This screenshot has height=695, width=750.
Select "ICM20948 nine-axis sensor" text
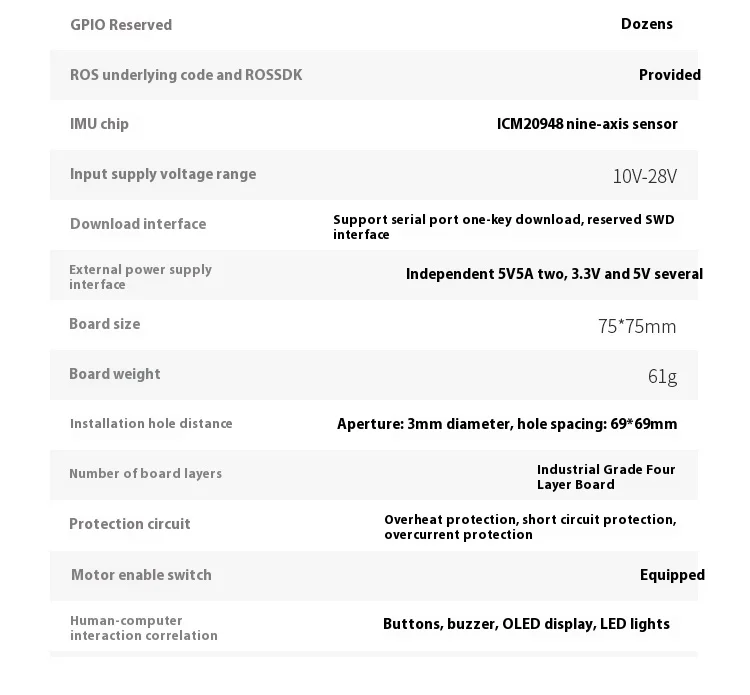587,124
